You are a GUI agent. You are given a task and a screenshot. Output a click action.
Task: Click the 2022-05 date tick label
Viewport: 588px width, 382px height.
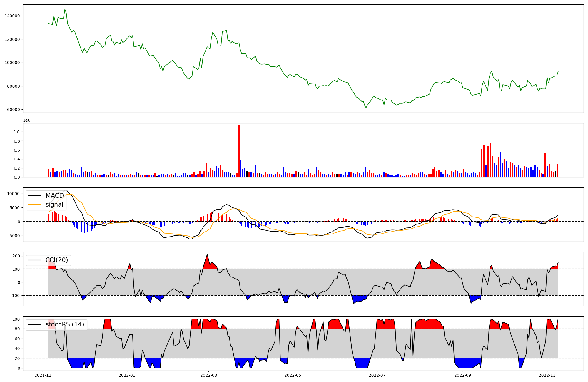[x=293, y=375]
